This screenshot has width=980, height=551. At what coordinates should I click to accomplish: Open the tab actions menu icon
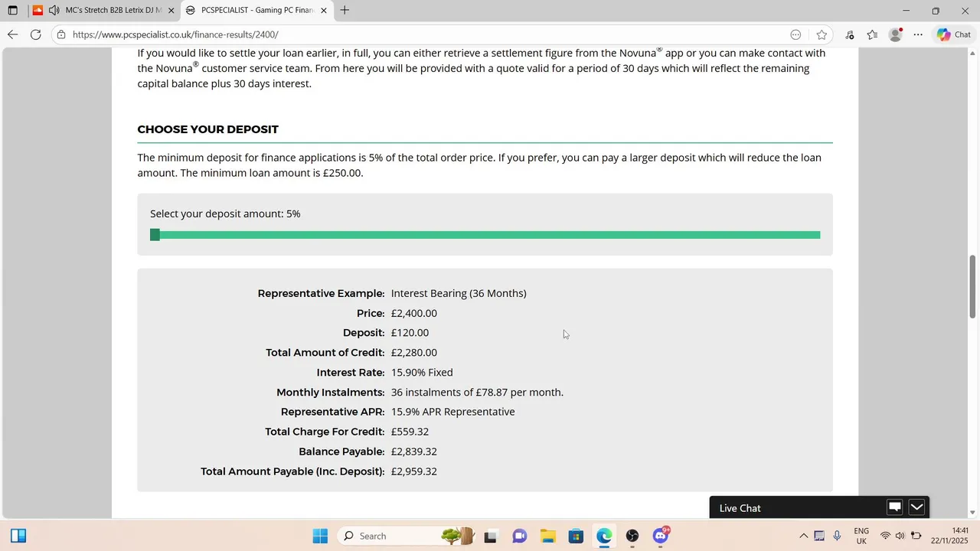(x=12, y=11)
